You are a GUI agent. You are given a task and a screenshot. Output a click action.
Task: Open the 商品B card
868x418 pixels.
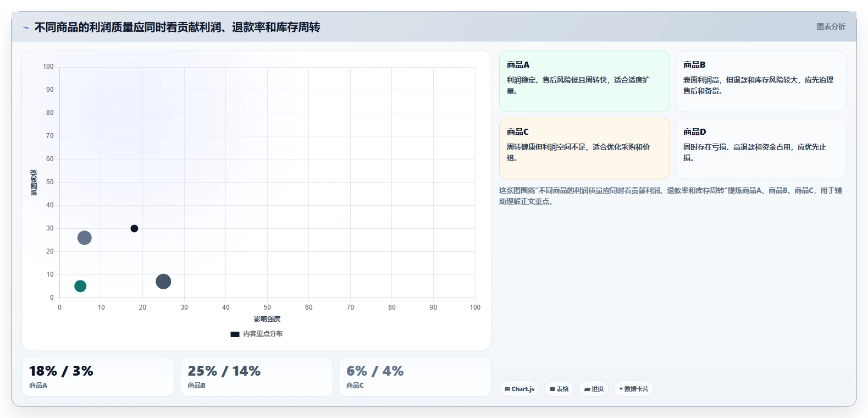[761, 81]
